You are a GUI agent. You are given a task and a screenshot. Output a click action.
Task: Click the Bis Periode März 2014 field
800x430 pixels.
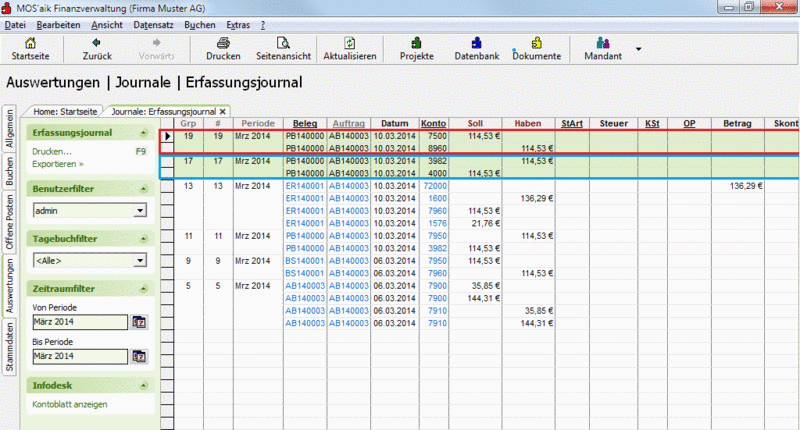coord(80,357)
